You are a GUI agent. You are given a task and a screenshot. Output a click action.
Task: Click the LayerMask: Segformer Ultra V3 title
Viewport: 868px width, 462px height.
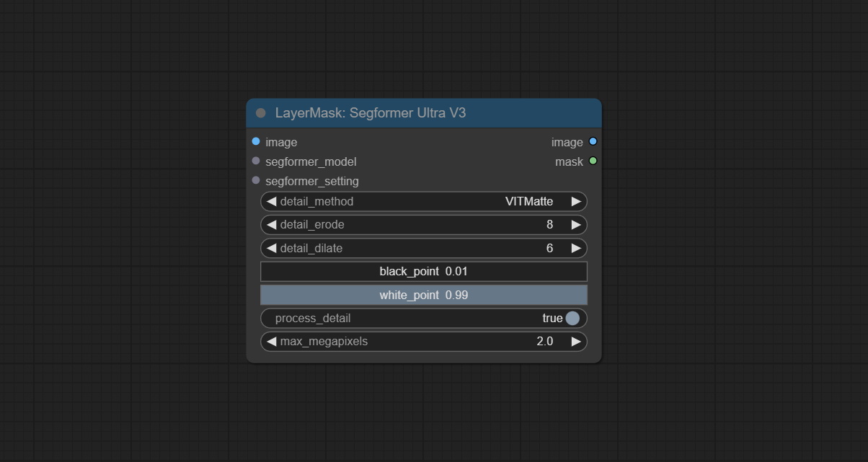(x=371, y=113)
